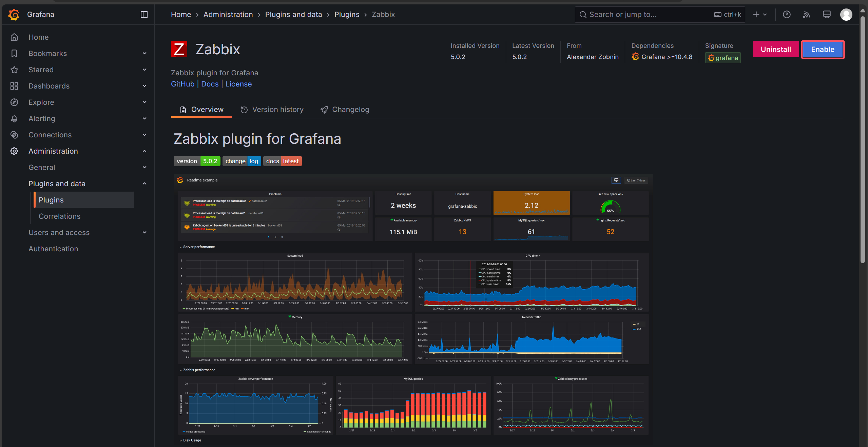Click the Dashboards grid icon
The height and width of the screenshot is (447, 868).
(x=14, y=86)
